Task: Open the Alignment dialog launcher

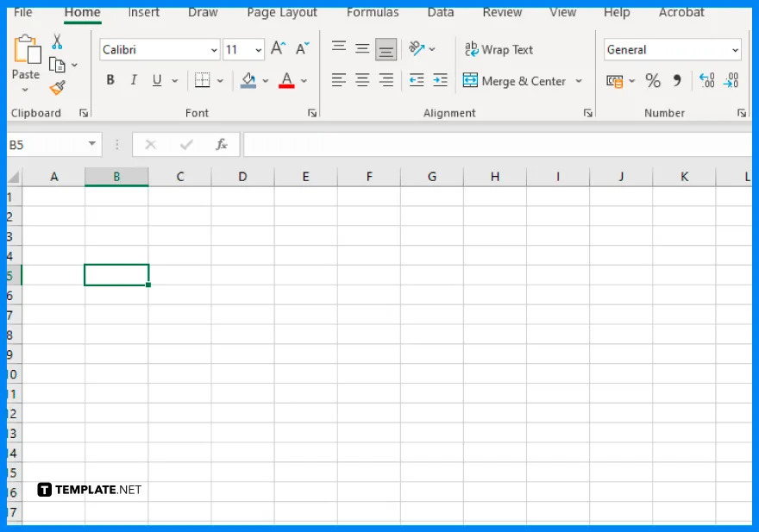Action: [x=587, y=112]
